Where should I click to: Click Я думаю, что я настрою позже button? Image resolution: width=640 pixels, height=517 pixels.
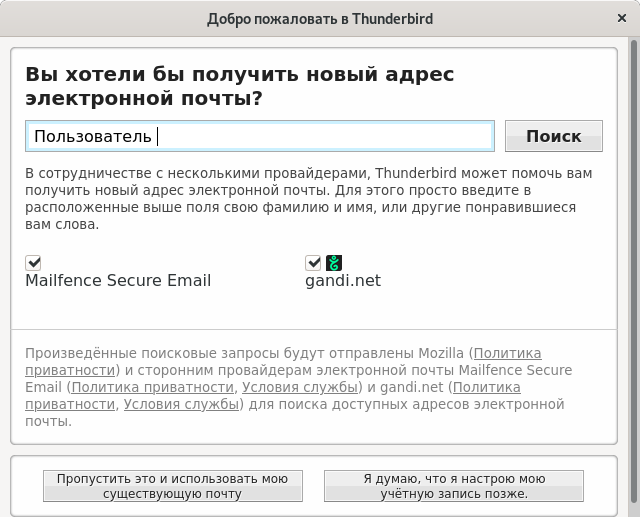click(454, 486)
